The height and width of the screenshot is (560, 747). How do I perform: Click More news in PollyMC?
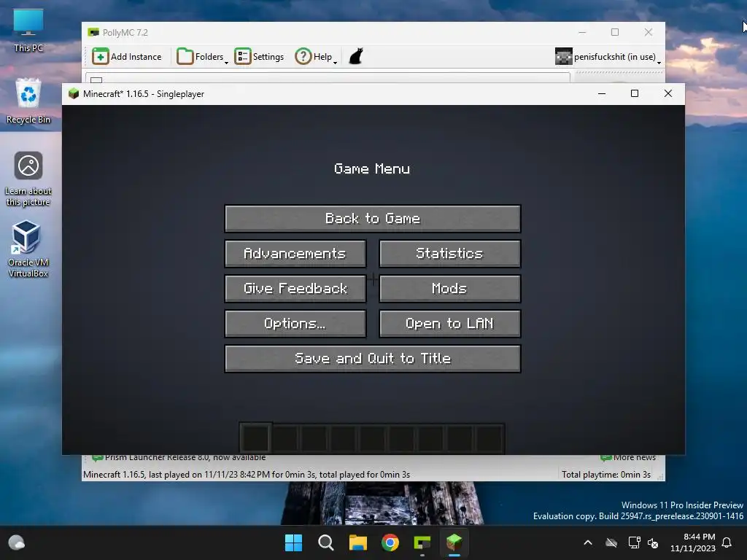coord(628,458)
